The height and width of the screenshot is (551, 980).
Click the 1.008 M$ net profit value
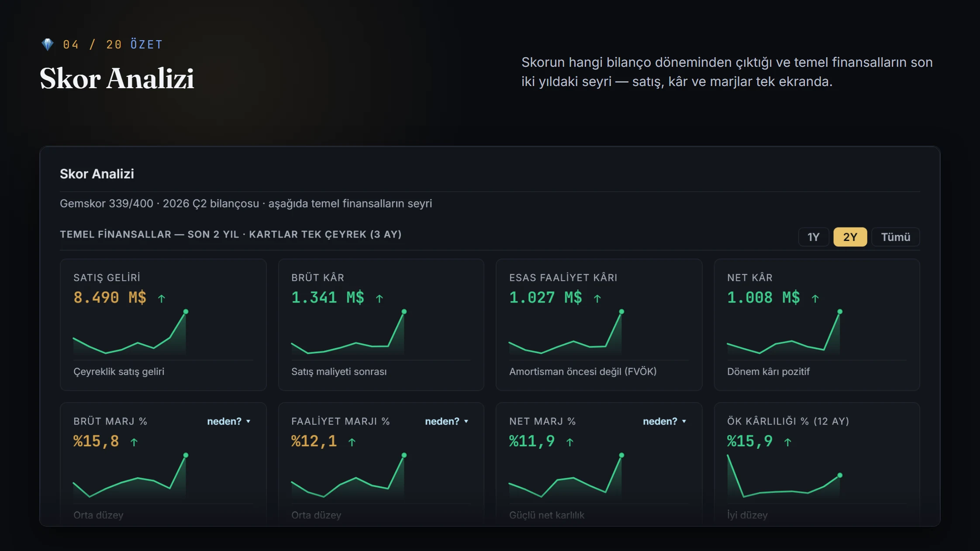[763, 298]
